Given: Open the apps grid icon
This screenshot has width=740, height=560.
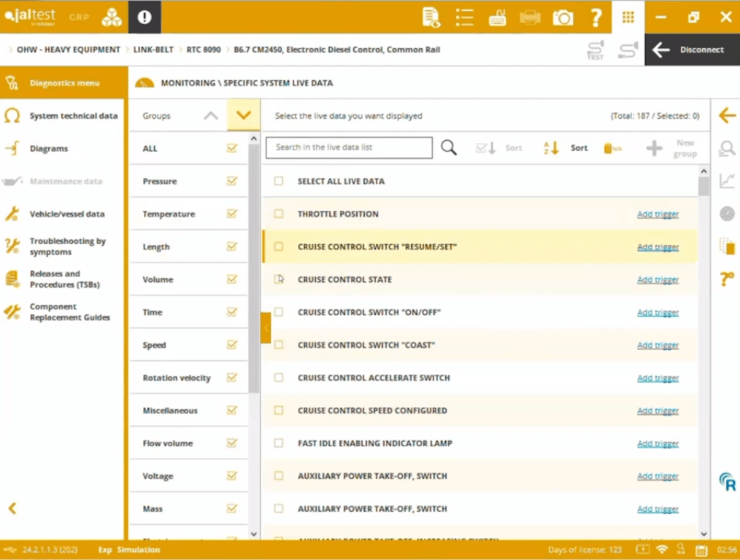Looking at the screenshot, I should point(628,17).
